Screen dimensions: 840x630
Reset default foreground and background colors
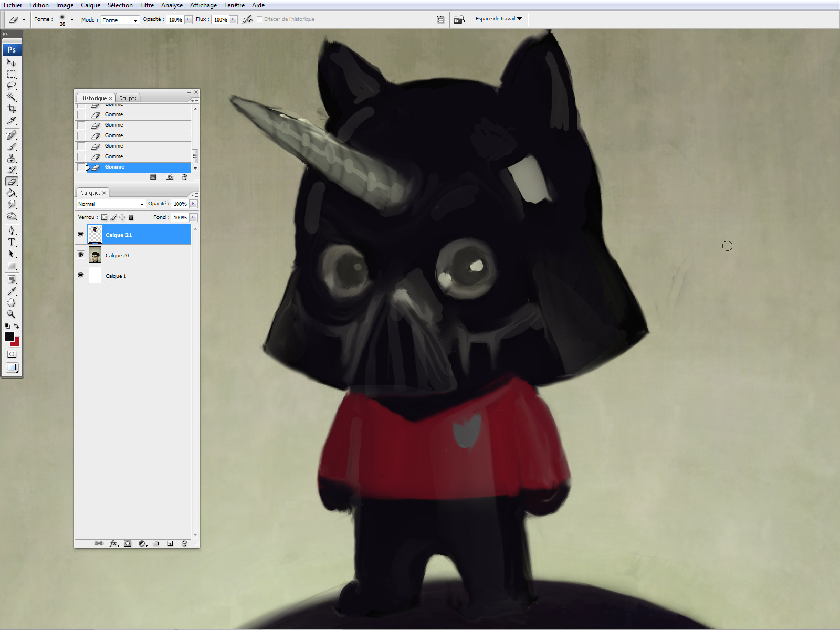[x=7, y=326]
